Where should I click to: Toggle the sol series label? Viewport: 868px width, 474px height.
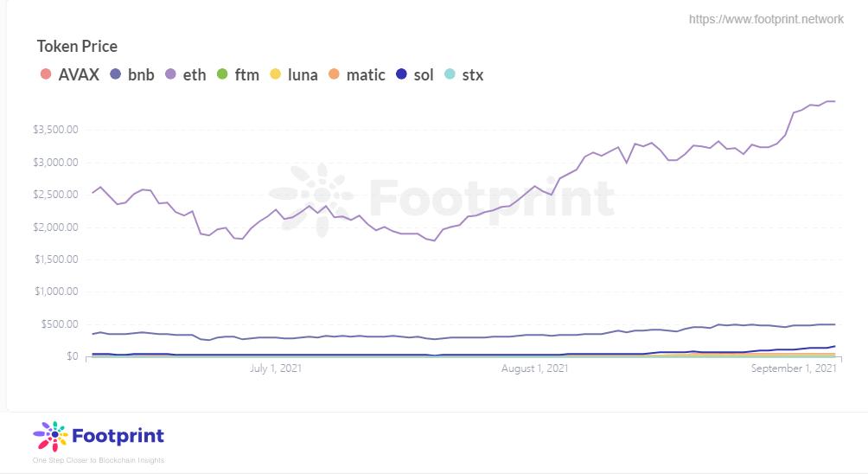click(x=424, y=74)
